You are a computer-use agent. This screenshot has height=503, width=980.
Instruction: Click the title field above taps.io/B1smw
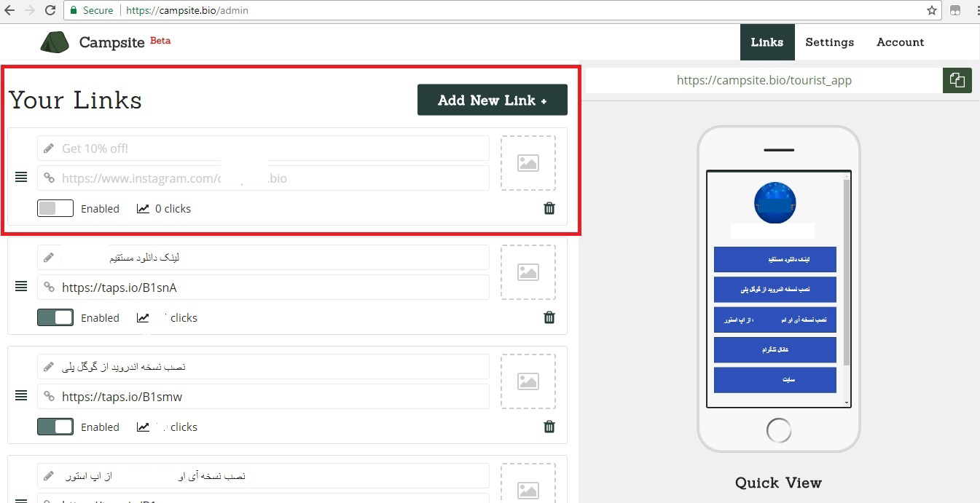[263, 367]
